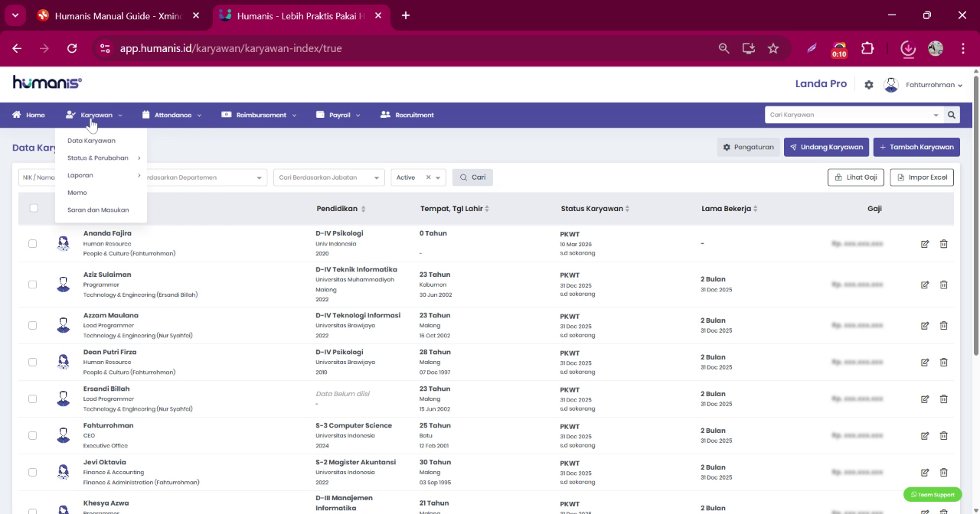The height and width of the screenshot is (514, 980).
Task: Click the search magnifier beside Cari Karyawan
Action: pos(952,115)
